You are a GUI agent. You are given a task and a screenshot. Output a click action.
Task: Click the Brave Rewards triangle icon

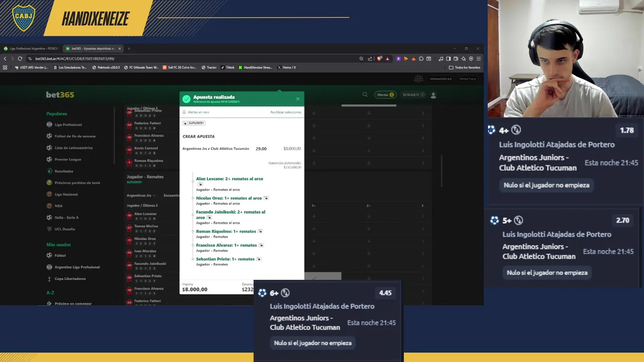[x=387, y=58]
